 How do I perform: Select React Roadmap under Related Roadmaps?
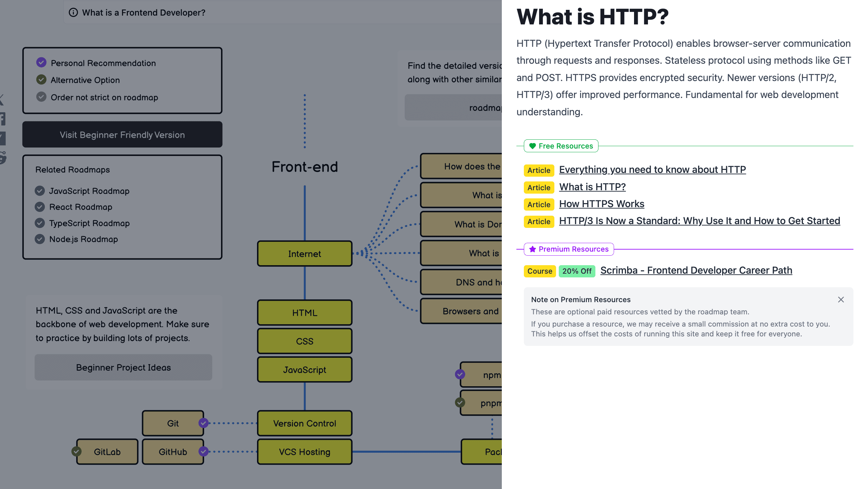point(81,207)
